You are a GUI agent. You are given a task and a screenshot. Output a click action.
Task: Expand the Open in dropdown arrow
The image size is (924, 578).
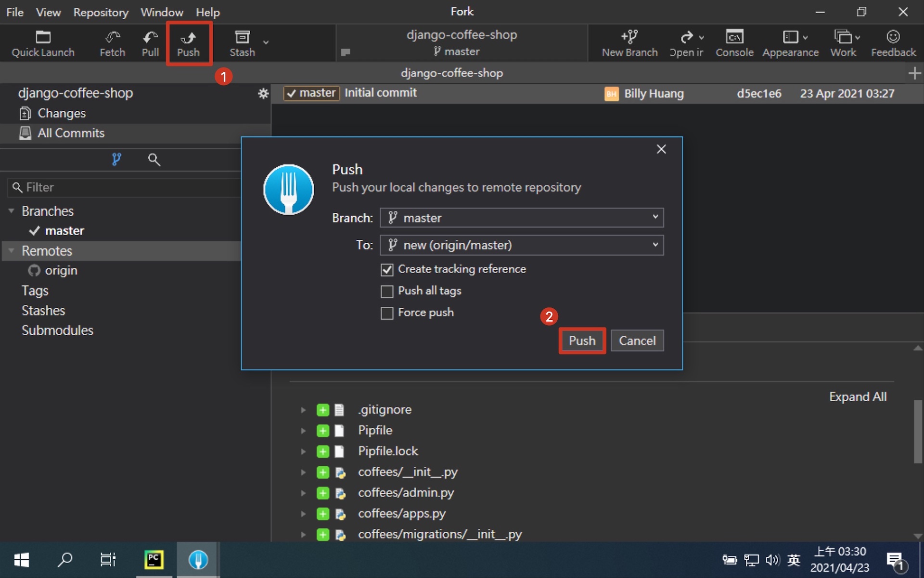[702, 37]
